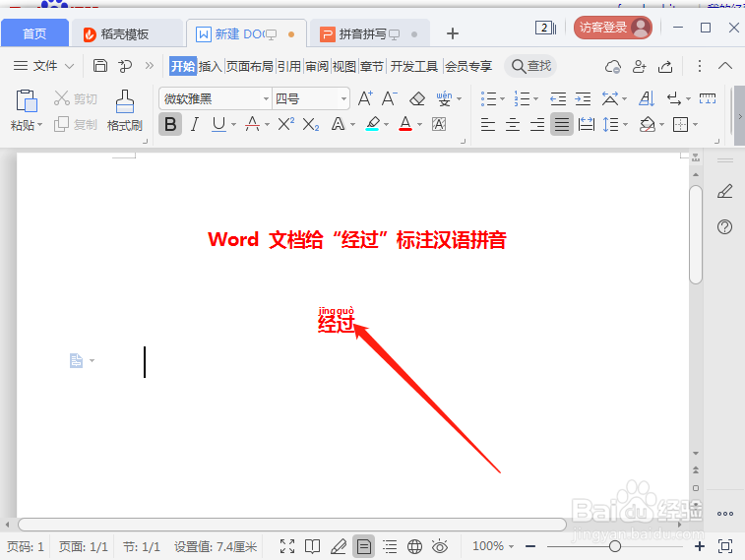The image size is (745, 560).
Task: Click the text highlight color swatch
Action: pos(372,124)
